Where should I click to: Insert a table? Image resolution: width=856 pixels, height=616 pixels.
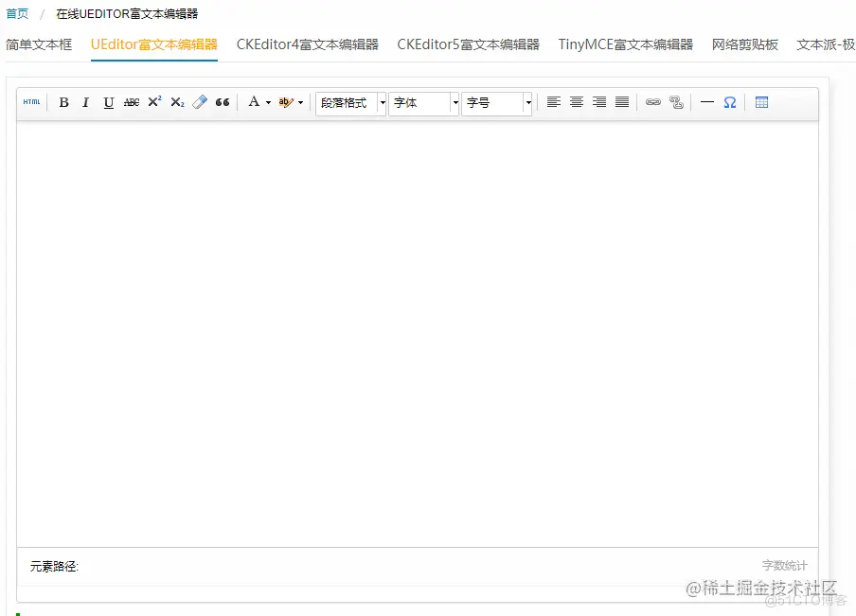tap(761, 102)
